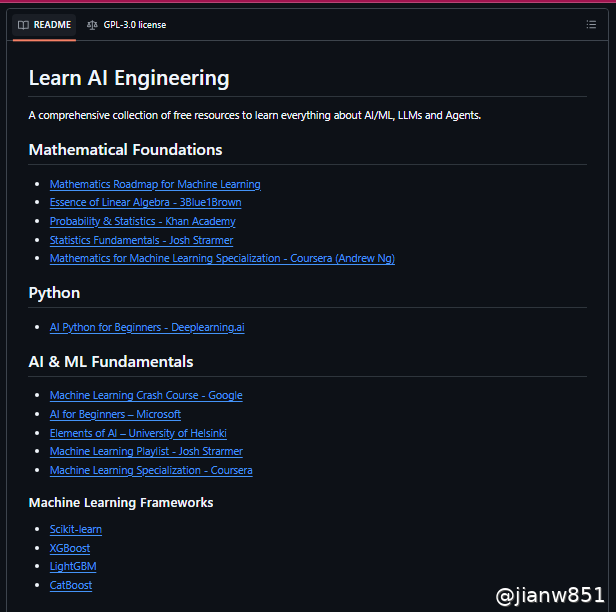Click the Learn AI Engineering heading

129,78
